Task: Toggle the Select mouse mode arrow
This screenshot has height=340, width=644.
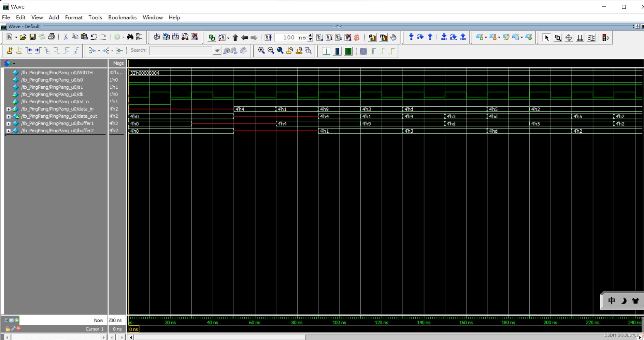Action: [x=547, y=38]
